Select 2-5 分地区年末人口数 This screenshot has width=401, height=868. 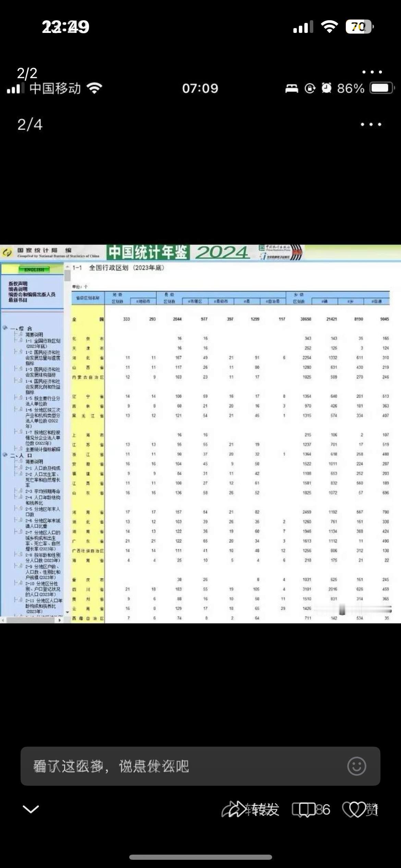coord(43,511)
